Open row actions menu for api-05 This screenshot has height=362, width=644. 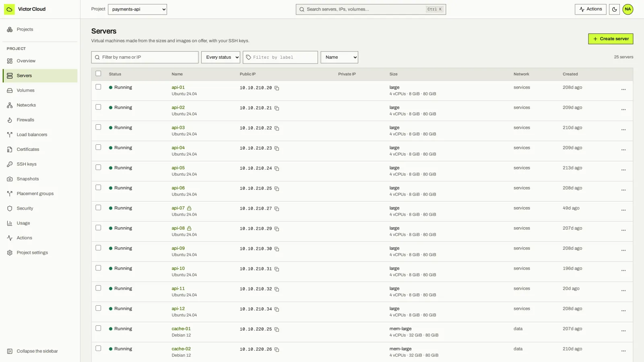point(623,170)
